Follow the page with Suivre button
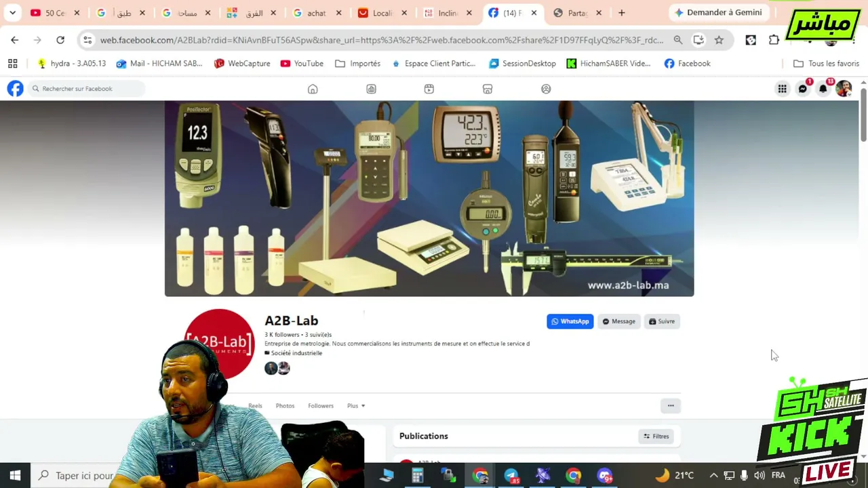This screenshot has width=868, height=488. coord(662,321)
